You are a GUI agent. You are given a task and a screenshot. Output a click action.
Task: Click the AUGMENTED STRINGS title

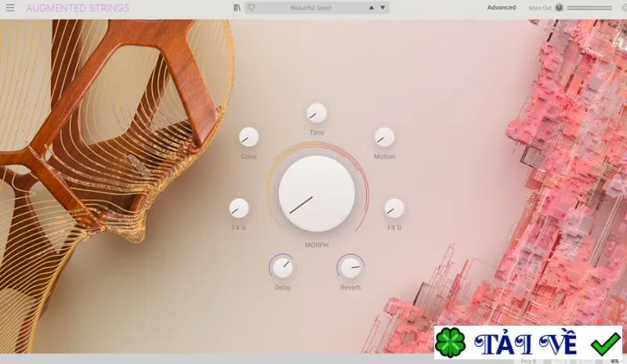[78, 8]
